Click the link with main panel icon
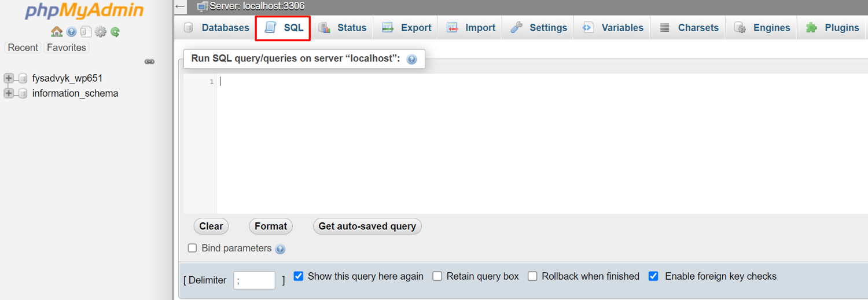This screenshot has height=300, width=868. click(x=149, y=61)
